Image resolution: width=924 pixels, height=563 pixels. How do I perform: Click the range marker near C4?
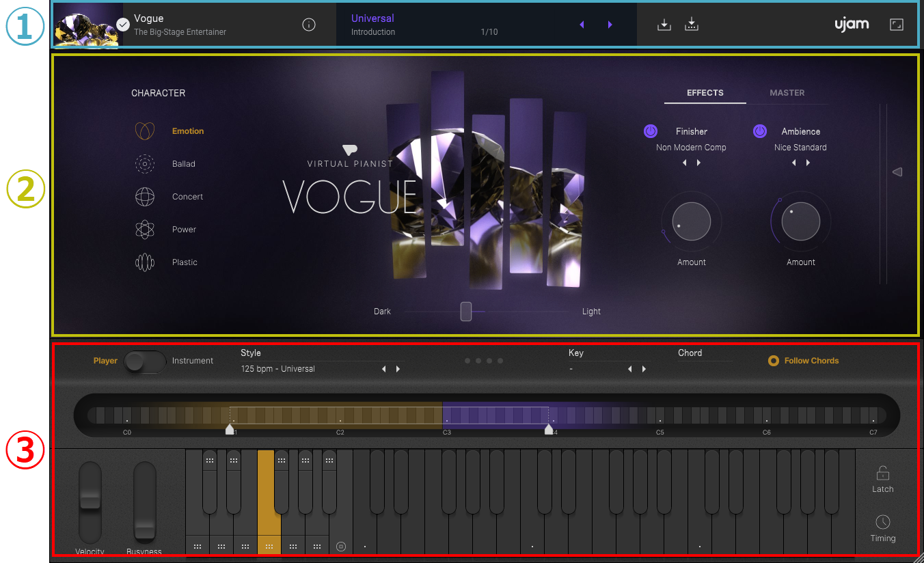click(x=549, y=429)
